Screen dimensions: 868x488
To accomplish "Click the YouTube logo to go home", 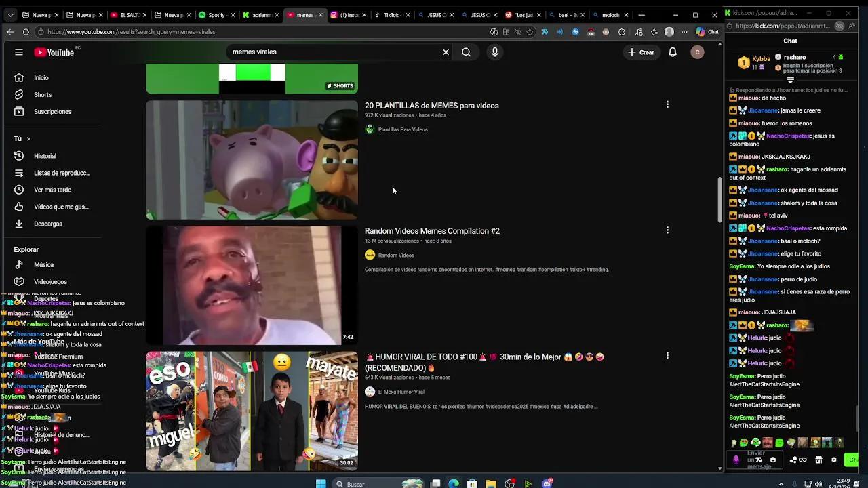I will [x=54, y=52].
